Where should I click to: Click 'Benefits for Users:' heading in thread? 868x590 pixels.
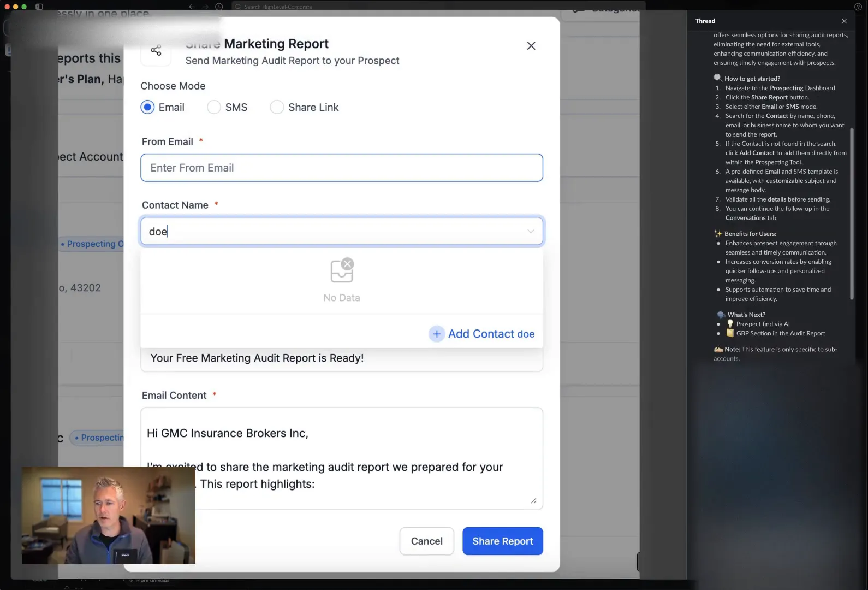751,234
